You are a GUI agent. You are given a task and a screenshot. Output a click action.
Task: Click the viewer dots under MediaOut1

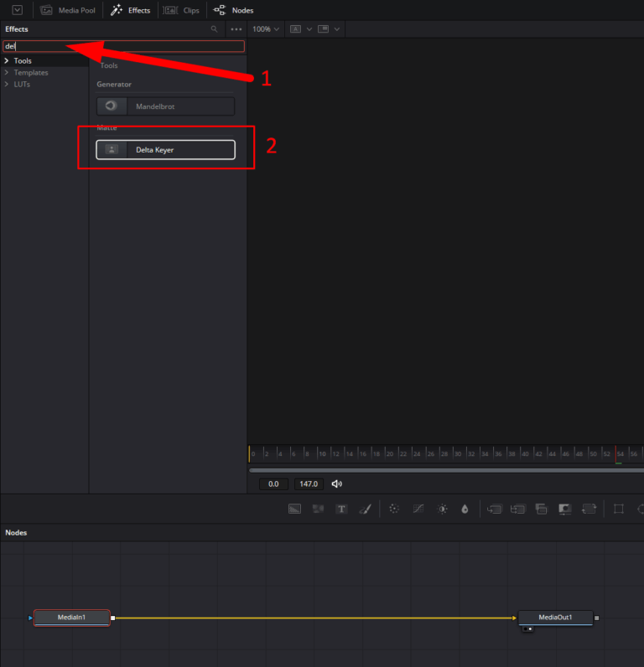[527, 628]
